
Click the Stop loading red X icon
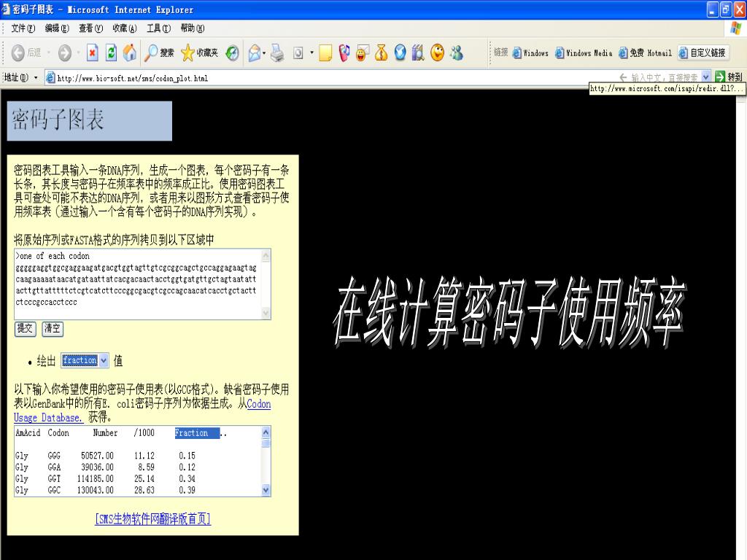pyautogui.click(x=93, y=52)
